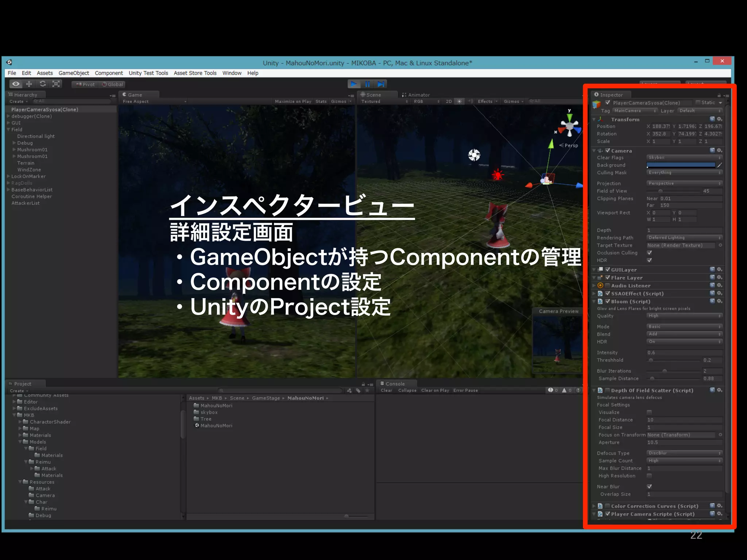Screen dimensions: 747x560
Task: Toggle Occlusion Culling checkbox
Action: [x=649, y=253]
